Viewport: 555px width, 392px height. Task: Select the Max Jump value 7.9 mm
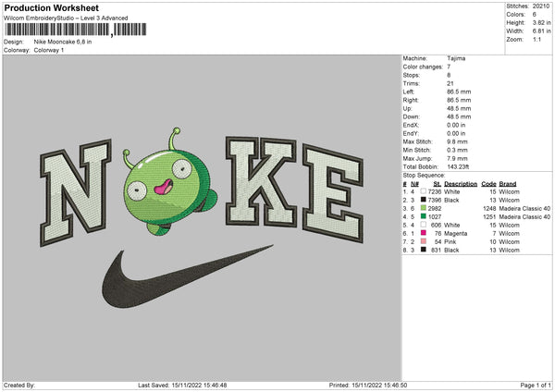[457, 158]
